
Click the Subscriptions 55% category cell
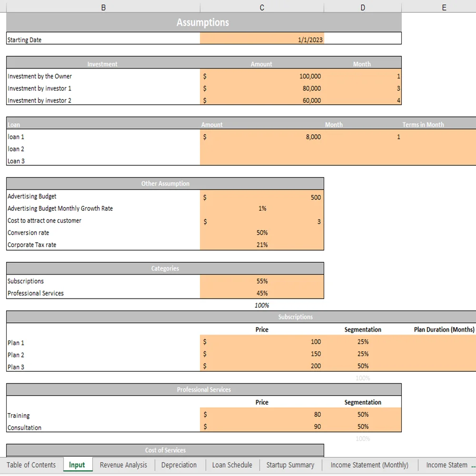tap(262, 281)
